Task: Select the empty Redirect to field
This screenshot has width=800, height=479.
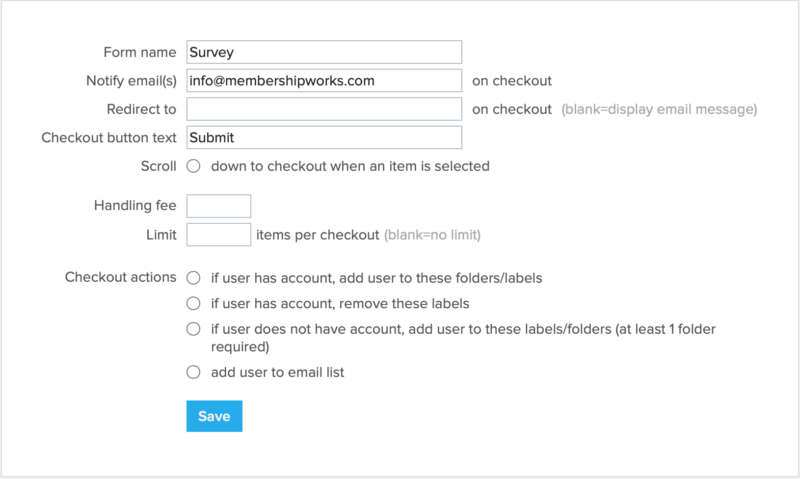Action: point(324,109)
